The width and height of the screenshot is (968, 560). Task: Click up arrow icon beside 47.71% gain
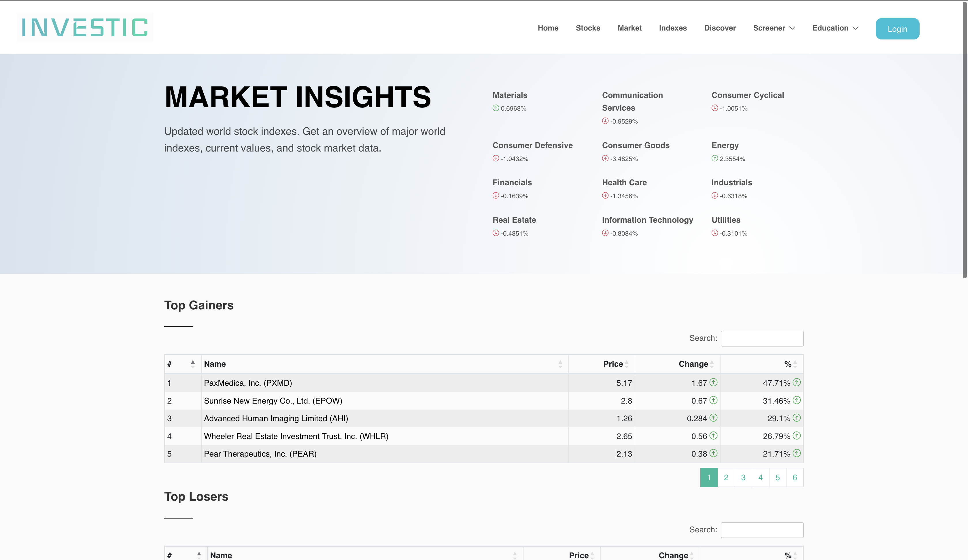[797, 382]
